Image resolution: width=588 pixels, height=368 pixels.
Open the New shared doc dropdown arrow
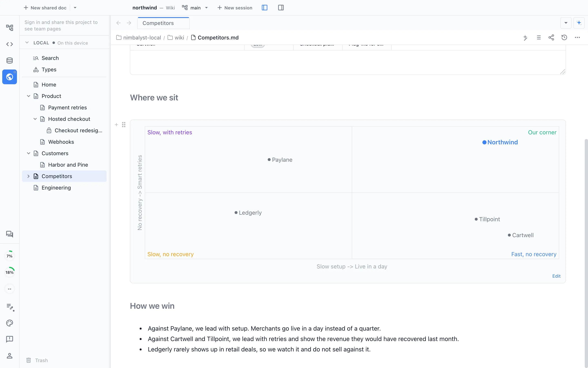coord(75,8)
